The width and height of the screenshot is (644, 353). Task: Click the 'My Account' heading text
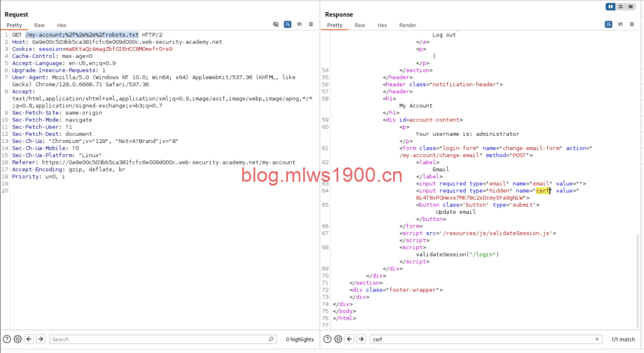coord(416,106)
